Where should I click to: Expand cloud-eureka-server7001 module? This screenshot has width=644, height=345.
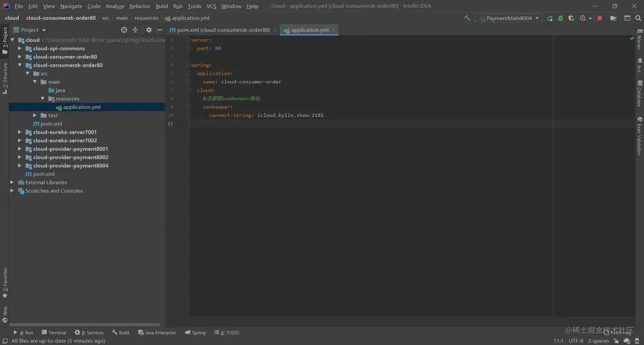coord(20,132)
